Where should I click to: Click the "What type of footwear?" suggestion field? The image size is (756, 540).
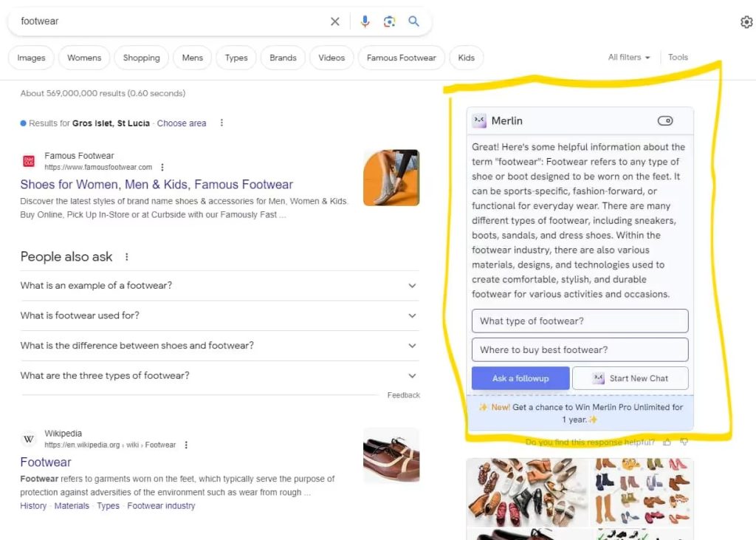coord(580,321)
